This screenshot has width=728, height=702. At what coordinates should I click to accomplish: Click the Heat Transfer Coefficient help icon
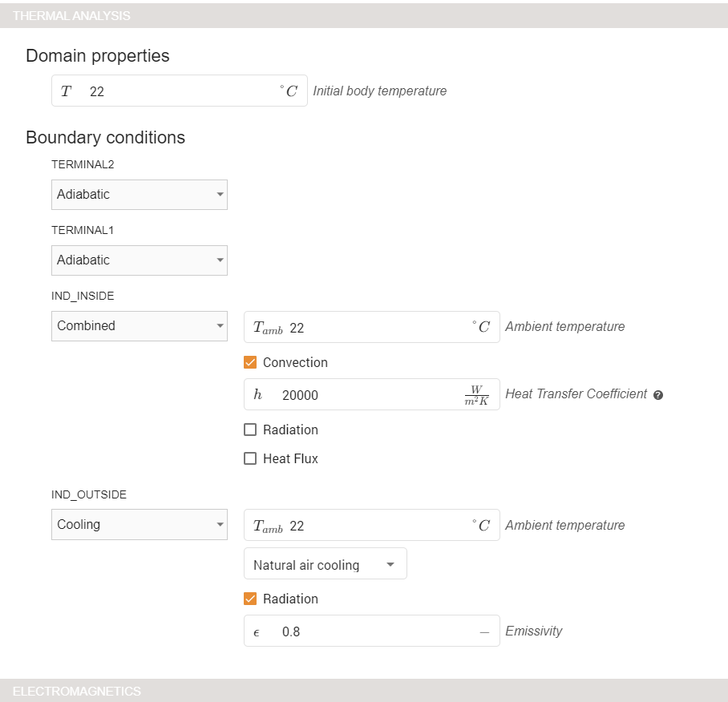click(x=658, y=395)
